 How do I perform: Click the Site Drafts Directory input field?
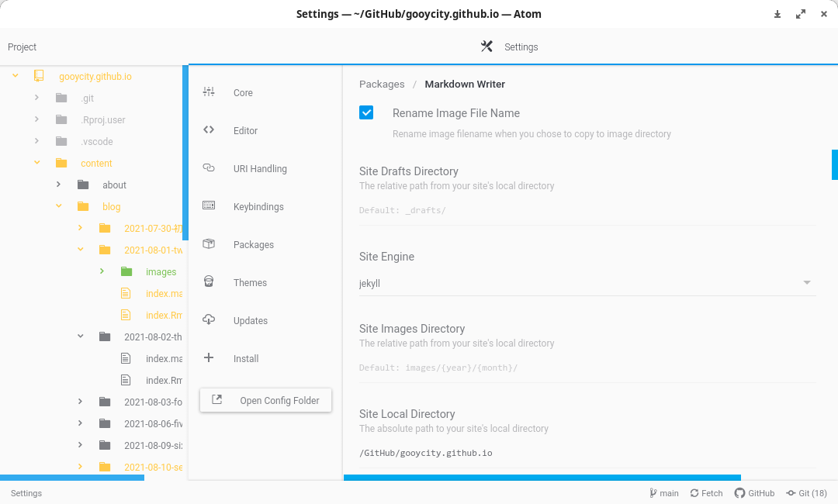click(x=587, y=210)
